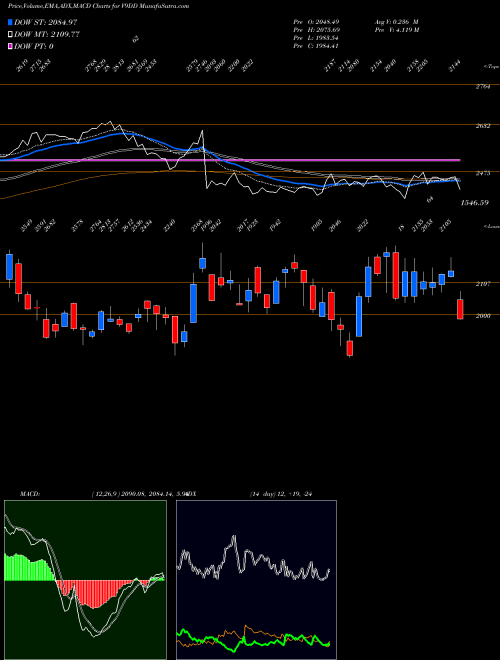Click the 1546.59 value label
The image size is (500, 660).
(475, 203)
